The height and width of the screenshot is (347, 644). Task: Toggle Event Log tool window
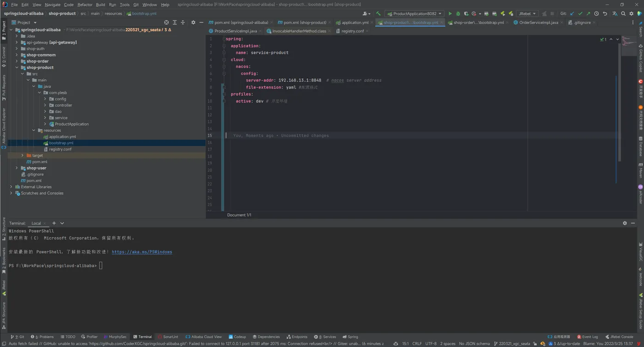click(x=587, y=337)
